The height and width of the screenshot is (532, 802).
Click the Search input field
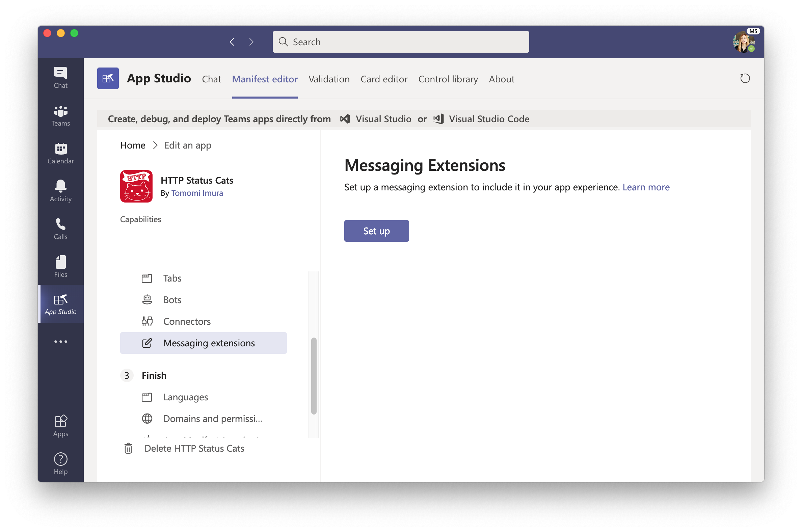[x=400, y=42]
